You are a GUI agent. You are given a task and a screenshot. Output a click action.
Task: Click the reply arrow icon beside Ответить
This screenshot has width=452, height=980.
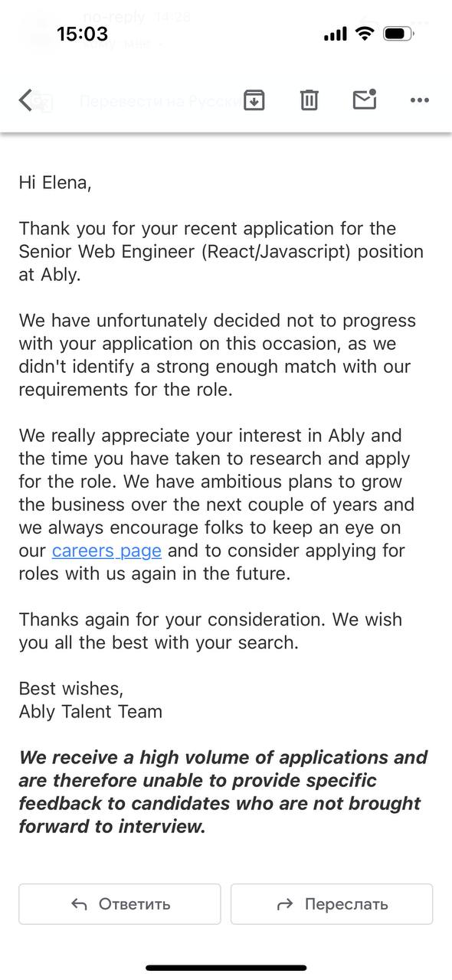[x=79, y=904]
